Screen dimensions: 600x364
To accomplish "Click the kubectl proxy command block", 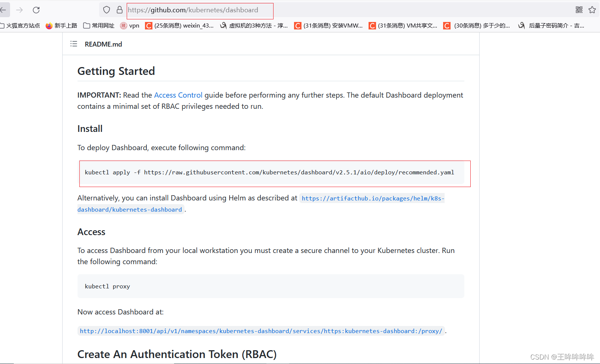I will point(271,286).
